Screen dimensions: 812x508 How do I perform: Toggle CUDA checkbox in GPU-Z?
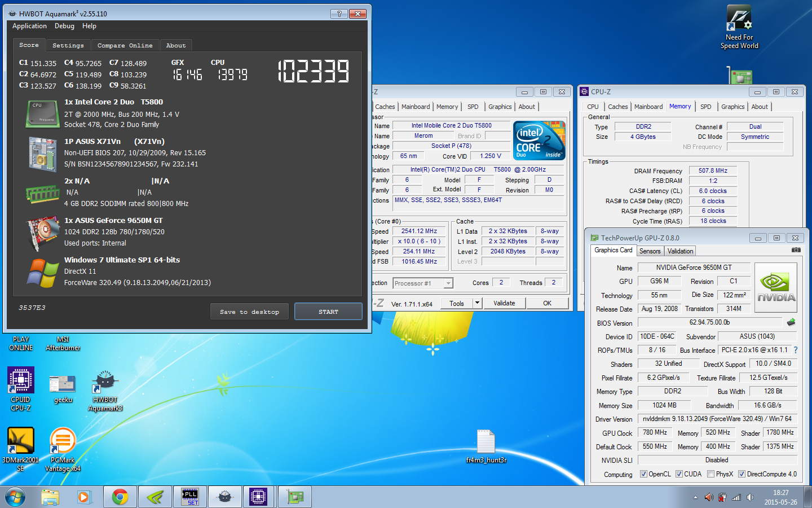(x=679, y=474)
